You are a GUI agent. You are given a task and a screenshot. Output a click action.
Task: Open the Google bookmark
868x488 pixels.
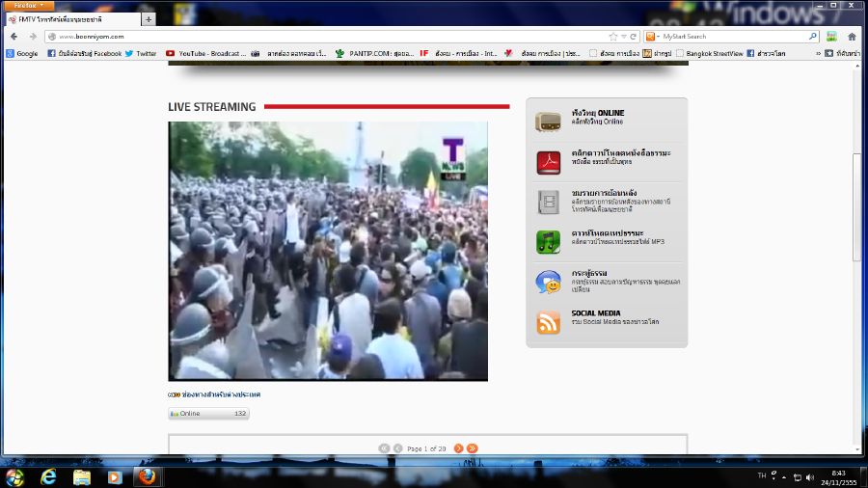tap(22, 54)
